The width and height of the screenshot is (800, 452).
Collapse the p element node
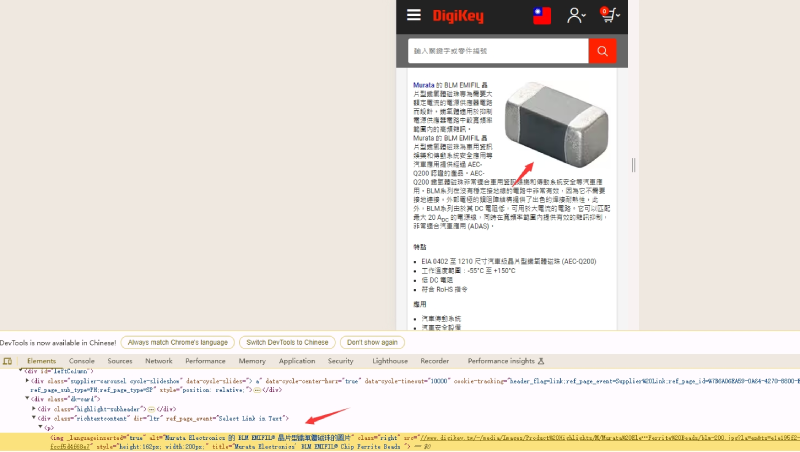(x=41, y=427)
